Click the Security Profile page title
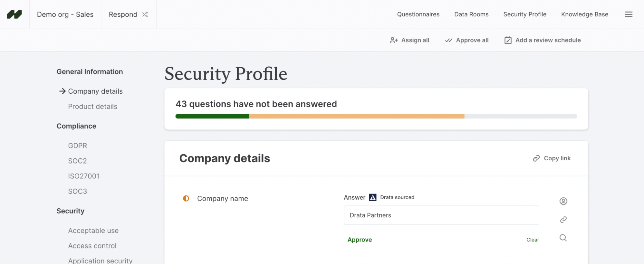Image resolution: width=644 pixels, height=264 pixels. 226,74
